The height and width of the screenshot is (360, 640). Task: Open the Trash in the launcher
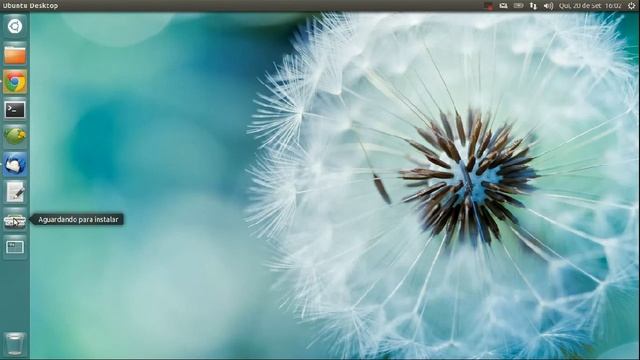pyautogui.click(x=15, y=344)
